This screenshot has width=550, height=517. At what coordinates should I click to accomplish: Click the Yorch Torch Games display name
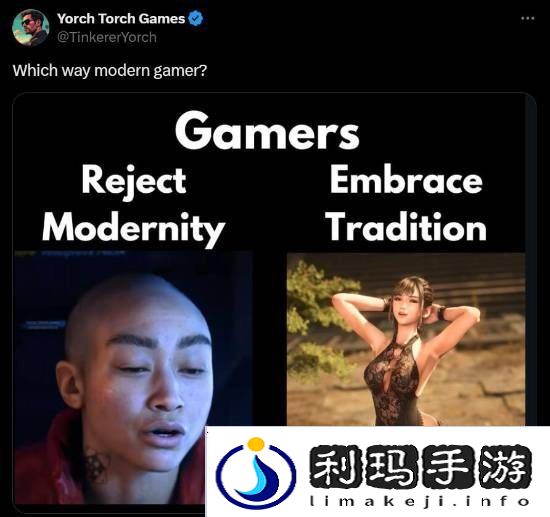pyautogui.click(x=121, y=19)
